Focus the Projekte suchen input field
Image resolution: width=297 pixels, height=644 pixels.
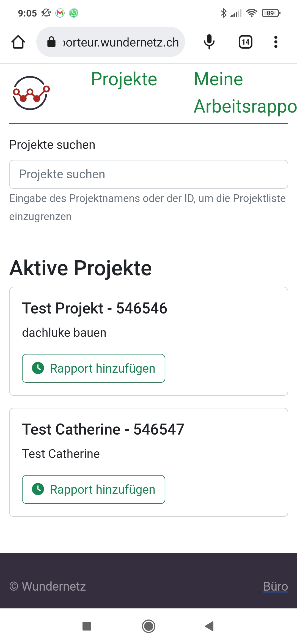point(148,174)
